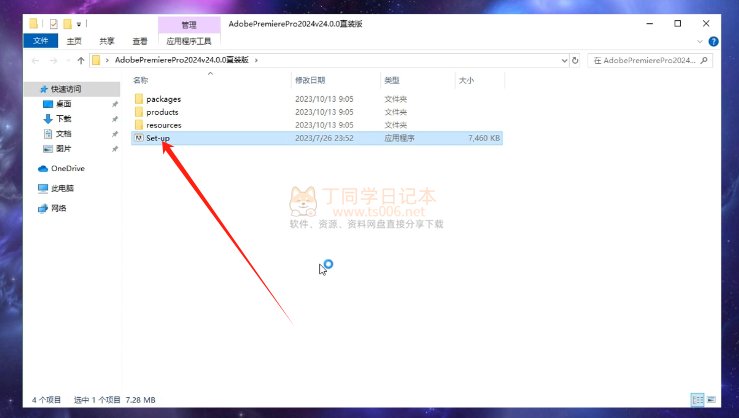
Task: Click the folder path in address bar
Action: click(x=181, y=60)
